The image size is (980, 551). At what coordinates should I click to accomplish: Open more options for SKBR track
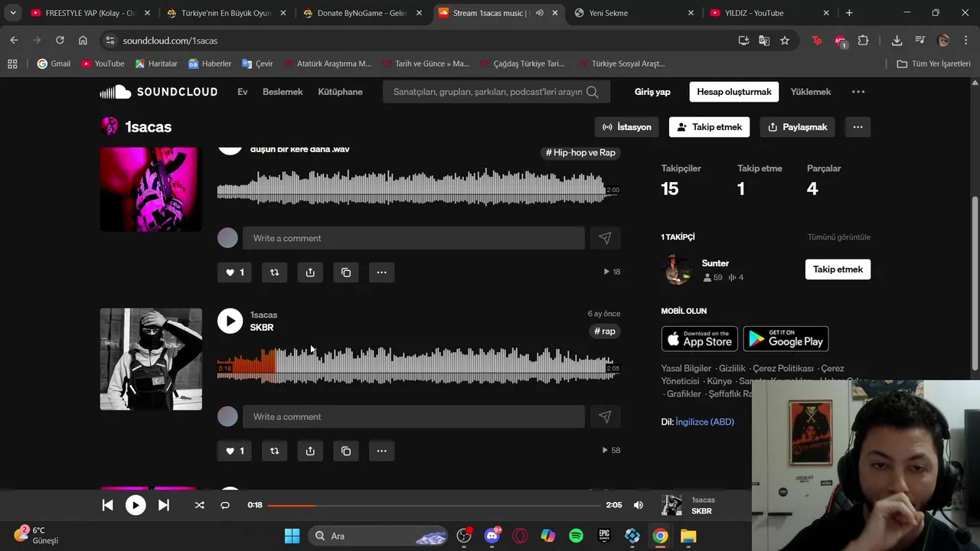[x=381, y=451]
